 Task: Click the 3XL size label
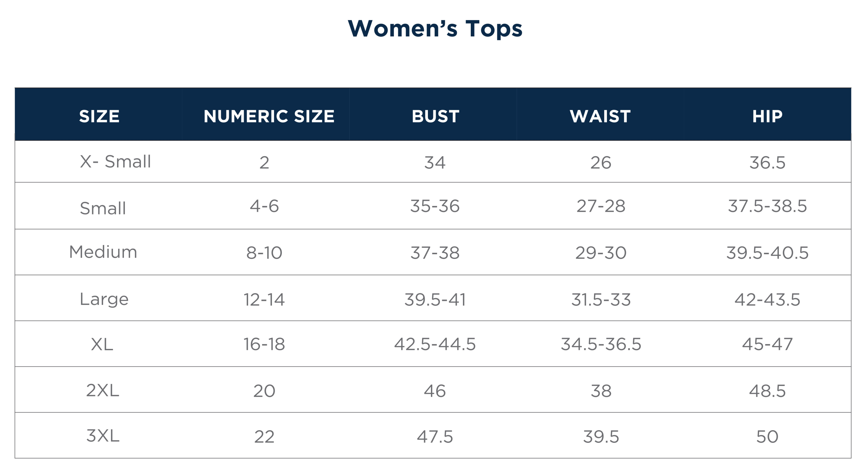(x=103, y=436)
